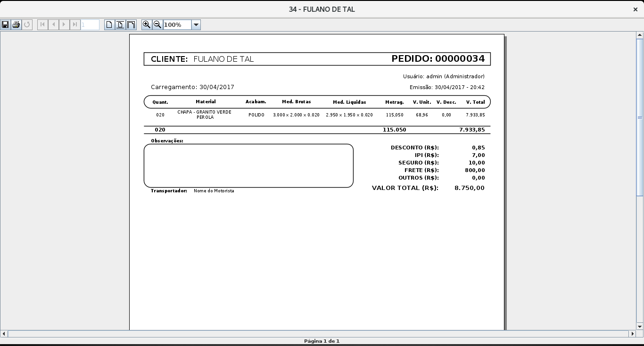This screenshot has height=346, width=644.
Task: Click the 'Observações:' label
Action: click(167, 140)
